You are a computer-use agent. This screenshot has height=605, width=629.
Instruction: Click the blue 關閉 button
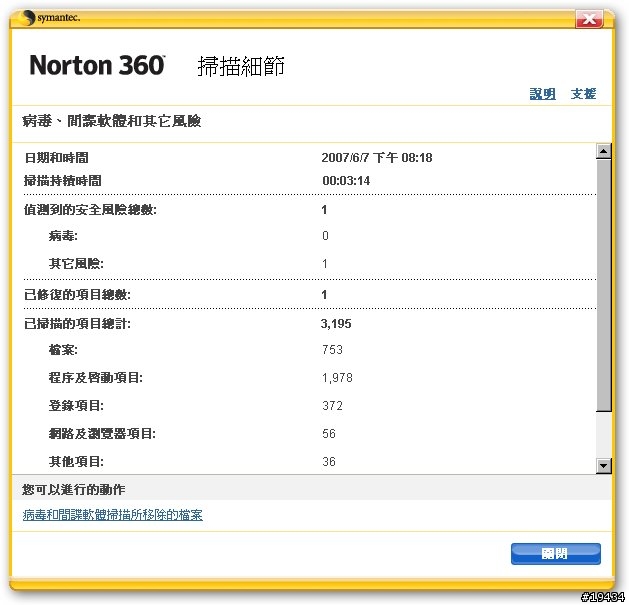tap(556, 554)
